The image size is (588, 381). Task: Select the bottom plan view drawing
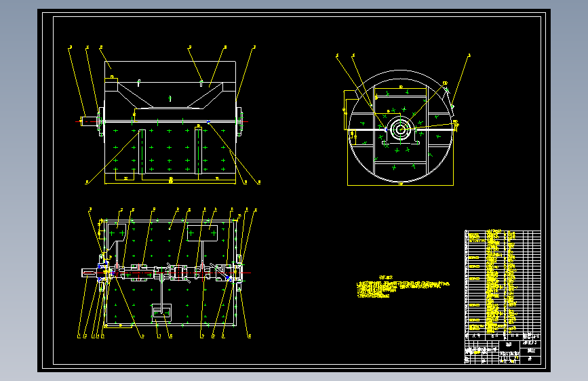[168, 273]
